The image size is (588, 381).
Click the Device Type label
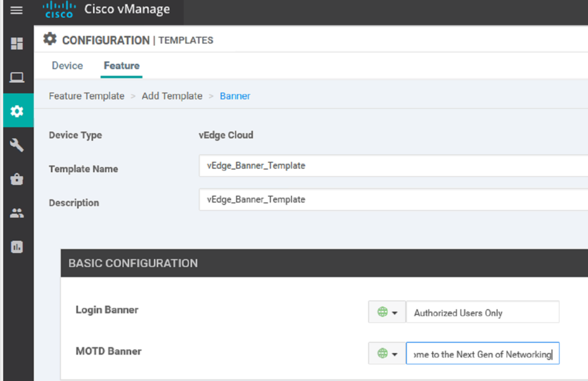75,135
